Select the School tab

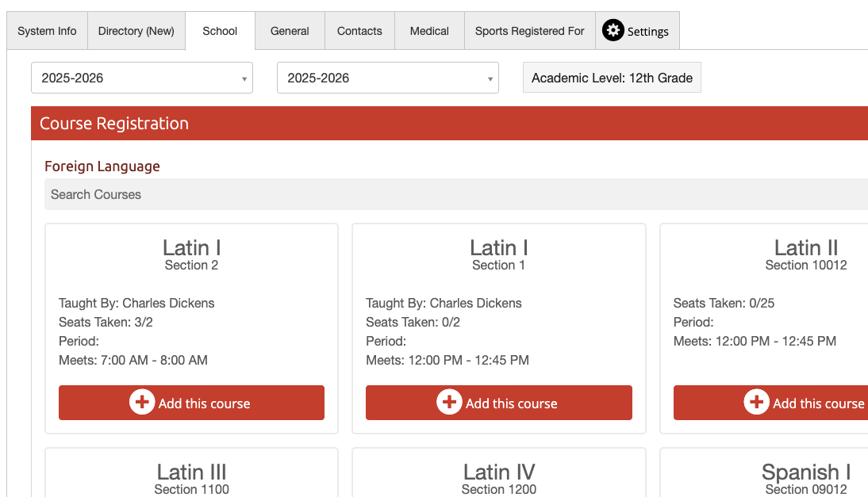pyautogui.click(x=220, y=31)
